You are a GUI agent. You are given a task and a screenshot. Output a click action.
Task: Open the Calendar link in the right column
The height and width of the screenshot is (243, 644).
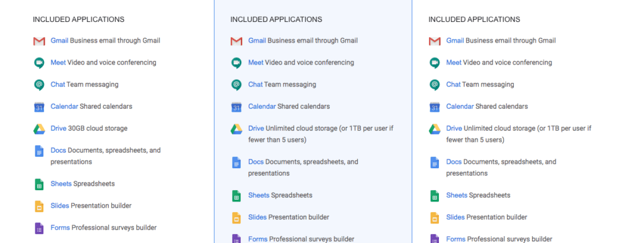pos(460,106)
